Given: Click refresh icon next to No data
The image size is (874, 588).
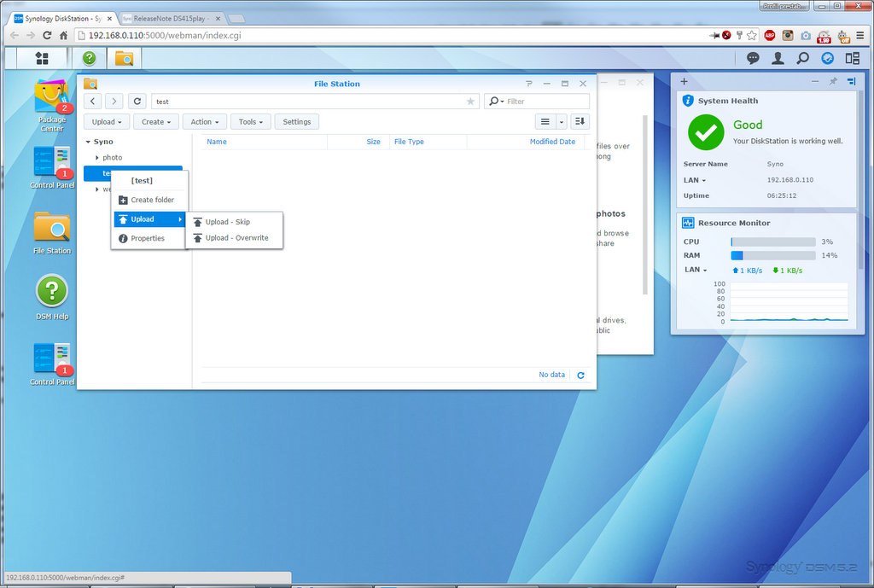Looking at the screenshot, I should click(580, 376).
